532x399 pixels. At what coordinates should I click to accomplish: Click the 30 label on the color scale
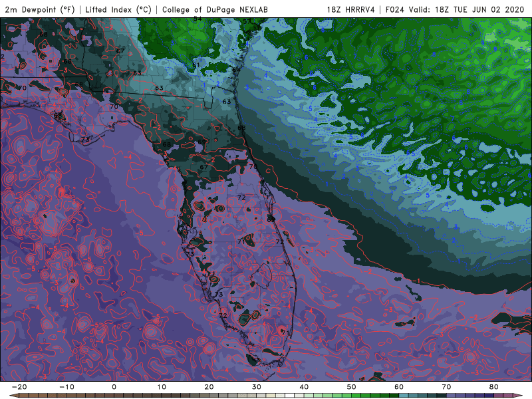click(257, 387)
